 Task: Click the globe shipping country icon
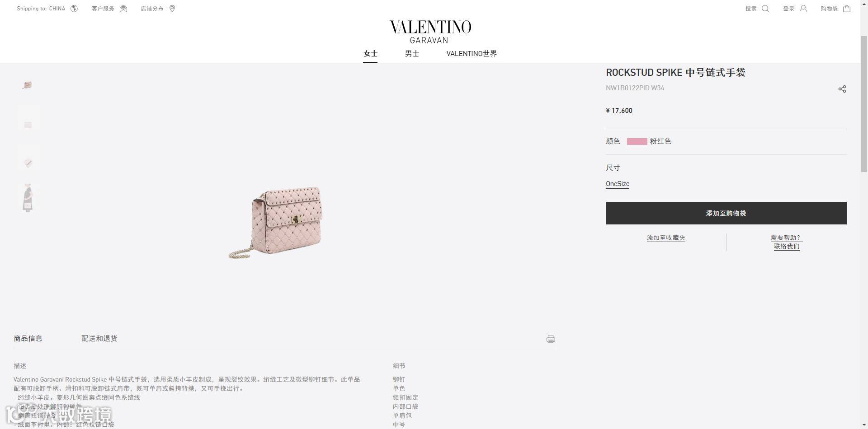(74, 9)
